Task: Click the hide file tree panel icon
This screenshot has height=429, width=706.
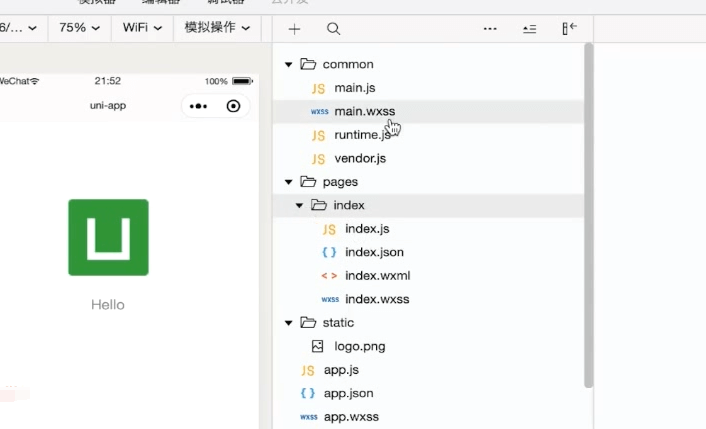Action: click(x=569, y=28)
